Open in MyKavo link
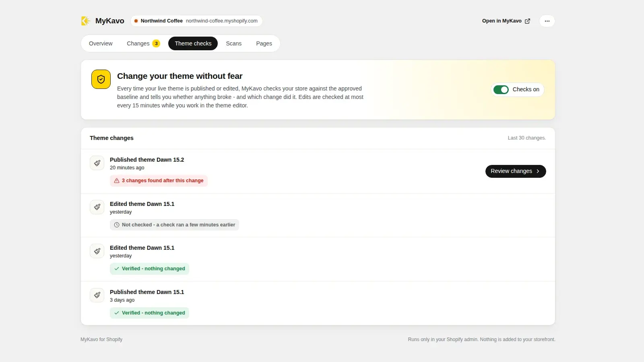This screenshot has width=644, height=362. point(506,21)
